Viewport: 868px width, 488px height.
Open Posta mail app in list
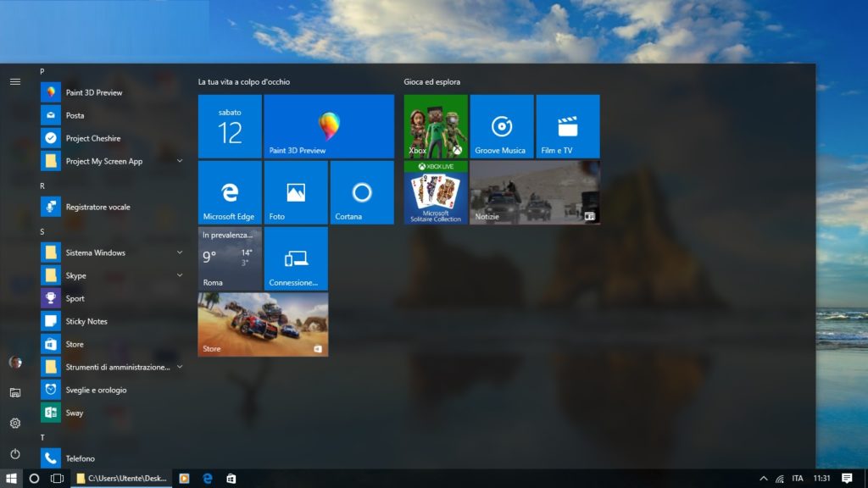pyautogui.click(x=111, y=115)
